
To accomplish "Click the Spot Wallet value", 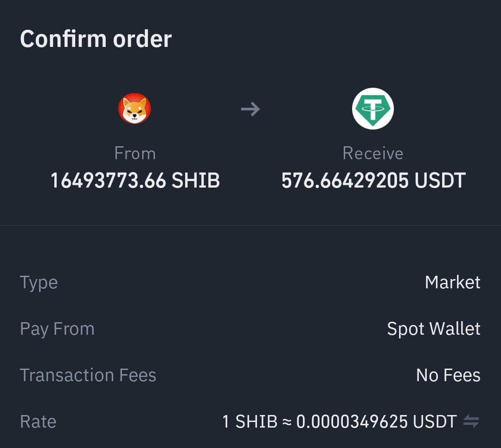I will coord(434,329).
